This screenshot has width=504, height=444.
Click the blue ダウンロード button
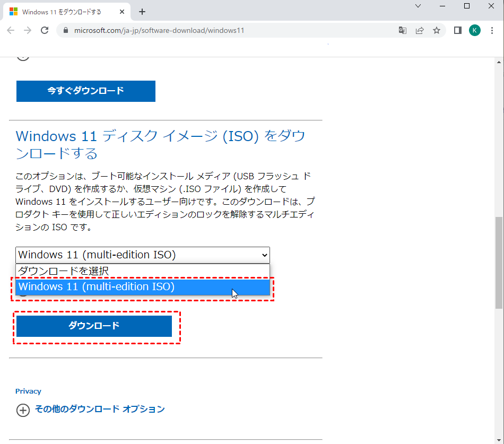(94, 326)
